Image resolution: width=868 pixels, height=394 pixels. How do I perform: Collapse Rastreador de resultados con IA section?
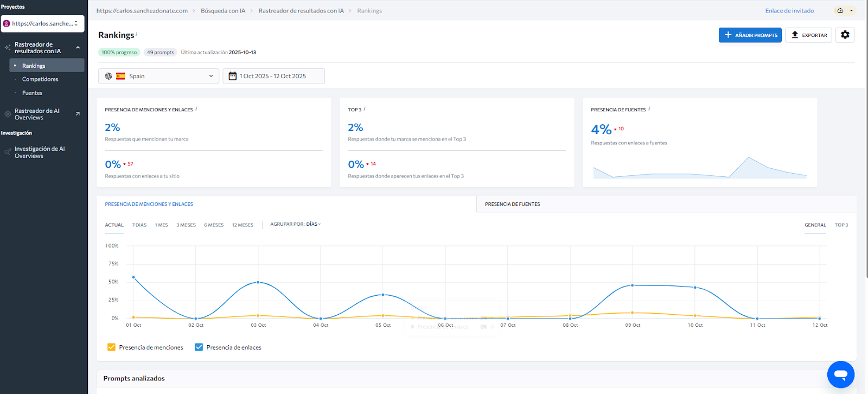pos(78,48)
